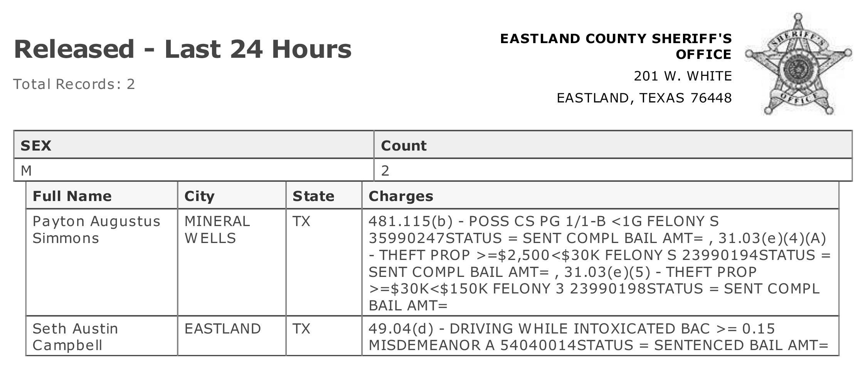This screenshot has height=377, width=868.
Task: Click the sheriff's star badge logo
Action: point(799,64)
